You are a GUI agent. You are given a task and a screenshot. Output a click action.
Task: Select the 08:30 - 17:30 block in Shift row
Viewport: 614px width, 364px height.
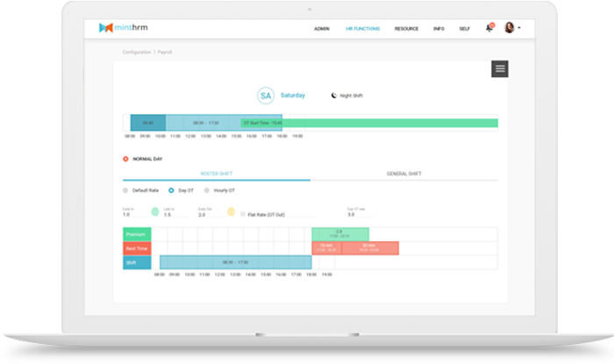(236, 262)
